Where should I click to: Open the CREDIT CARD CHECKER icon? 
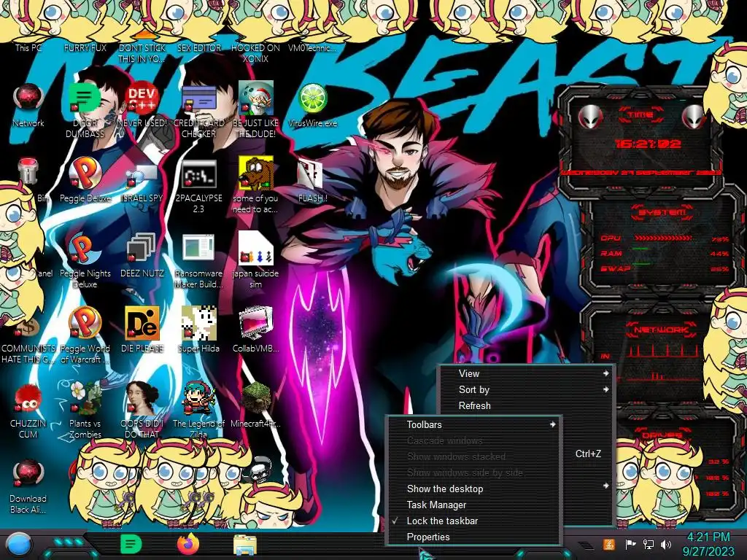pyautogui.click(x=199, y=98)
